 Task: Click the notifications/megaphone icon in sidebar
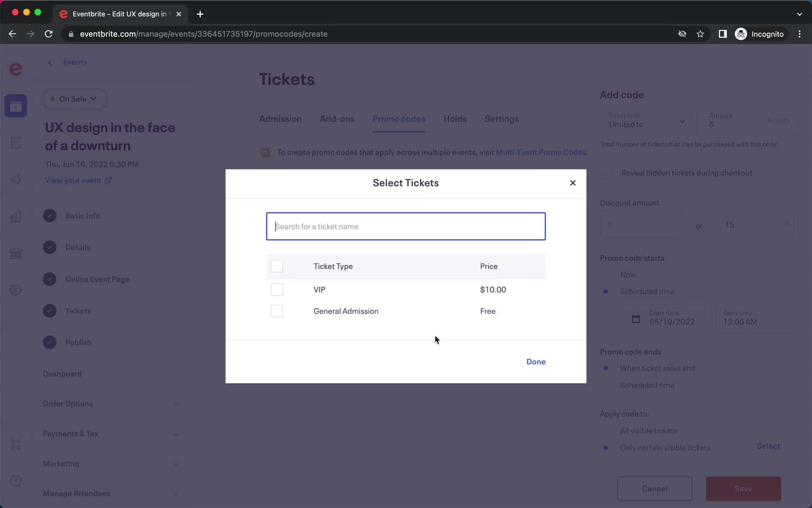16,179
